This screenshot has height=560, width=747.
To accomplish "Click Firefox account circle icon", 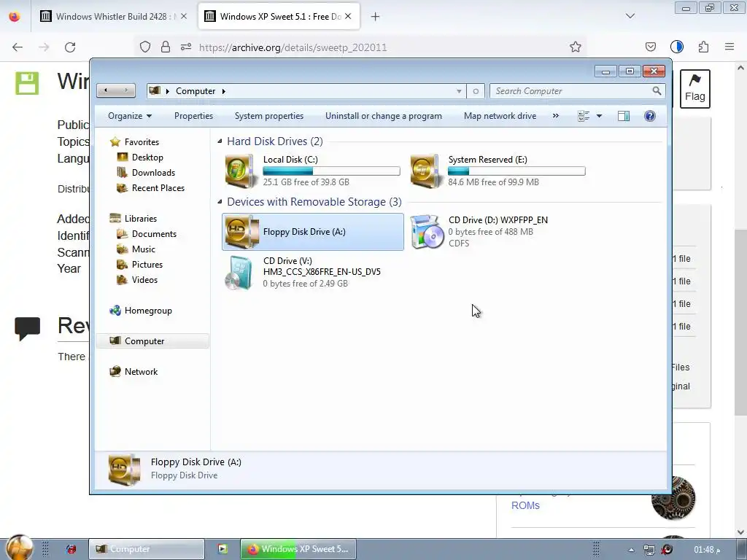I will pos(677,47).
